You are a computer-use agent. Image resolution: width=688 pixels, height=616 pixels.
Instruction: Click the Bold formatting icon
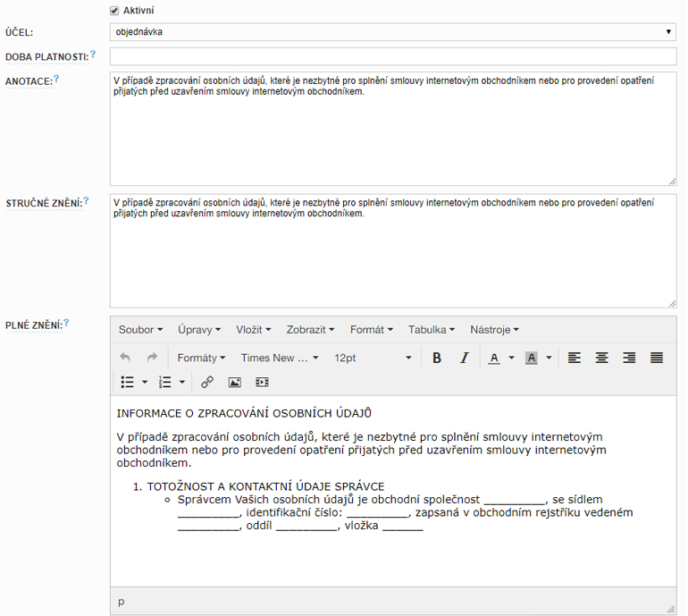[437, 358]
